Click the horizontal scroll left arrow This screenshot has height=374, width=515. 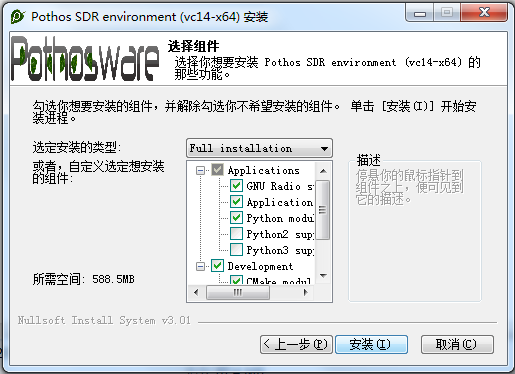(x=196, y=293)
